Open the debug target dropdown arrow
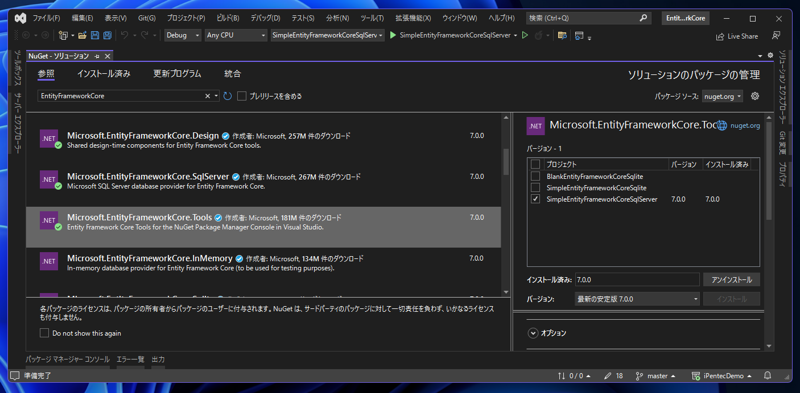Image resolution: width=800 pixels, height=393 pixels. [515, 36]
